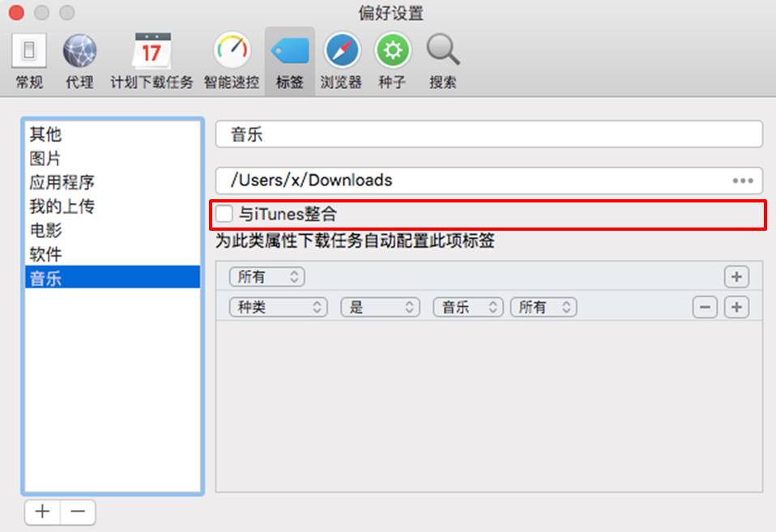Image resolution: width=776 pixels, height=532 pixels.
Task: Select the 种子 torrent settings icon
Action: pos(392,58)
